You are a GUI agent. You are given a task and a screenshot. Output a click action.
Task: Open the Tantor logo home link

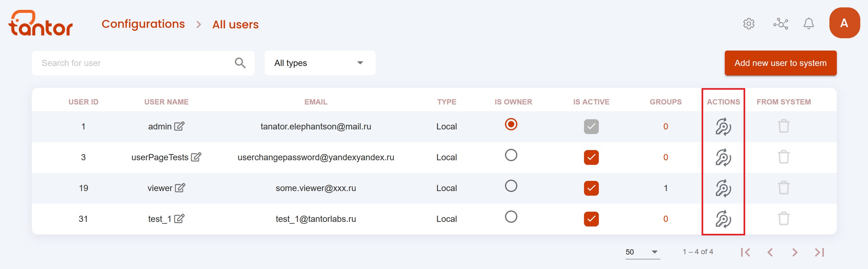click(x=40, y=23)
